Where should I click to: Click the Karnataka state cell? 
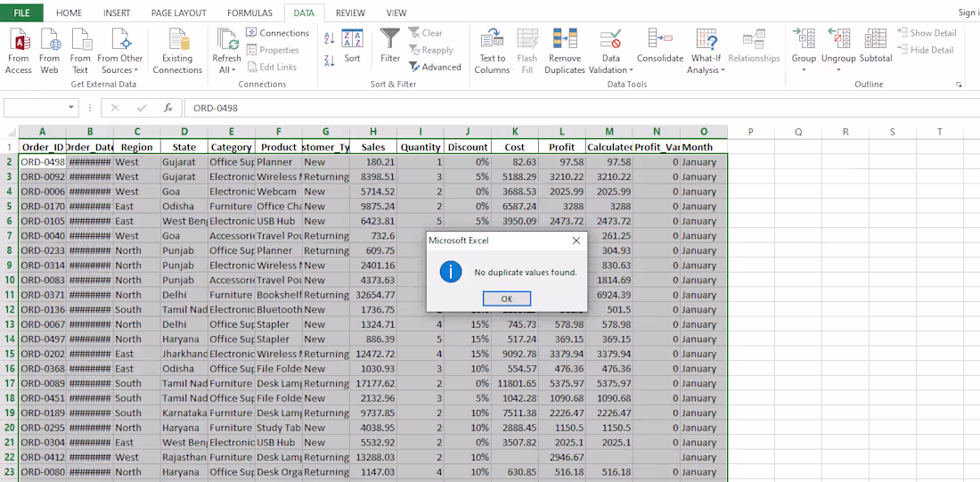coord(184,413)
